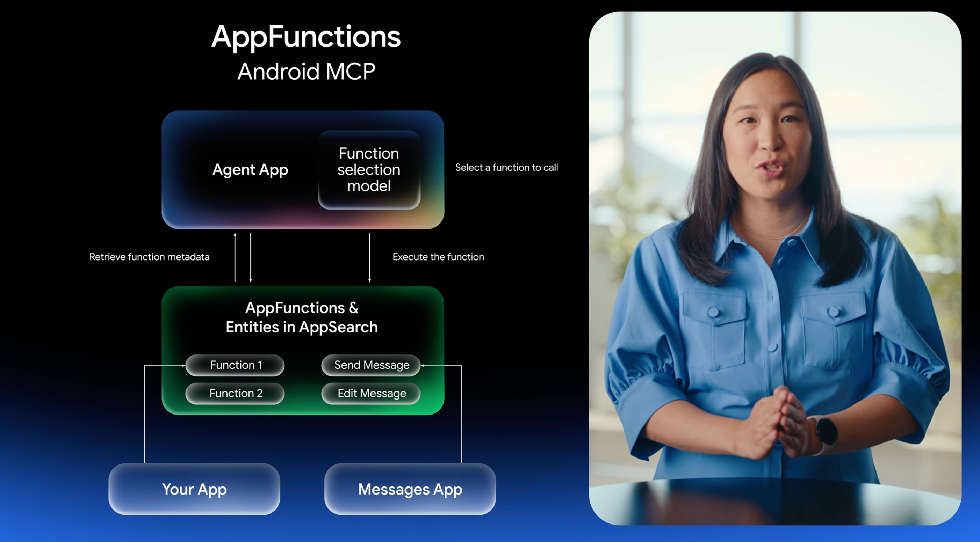Select the Edit Message function pill
This screenshot has height=542, width=980.
pyautogui.click(x=371, y=393)
